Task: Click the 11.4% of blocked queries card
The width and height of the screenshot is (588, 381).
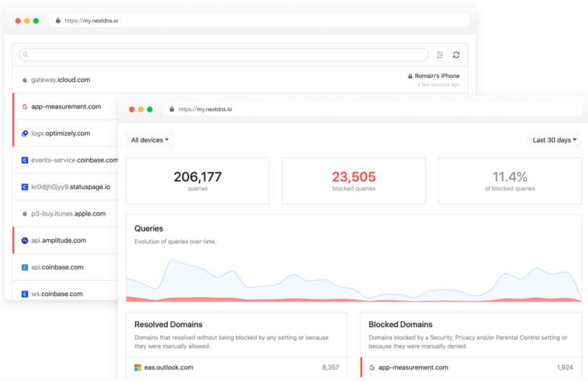Action: pos(510,181)
